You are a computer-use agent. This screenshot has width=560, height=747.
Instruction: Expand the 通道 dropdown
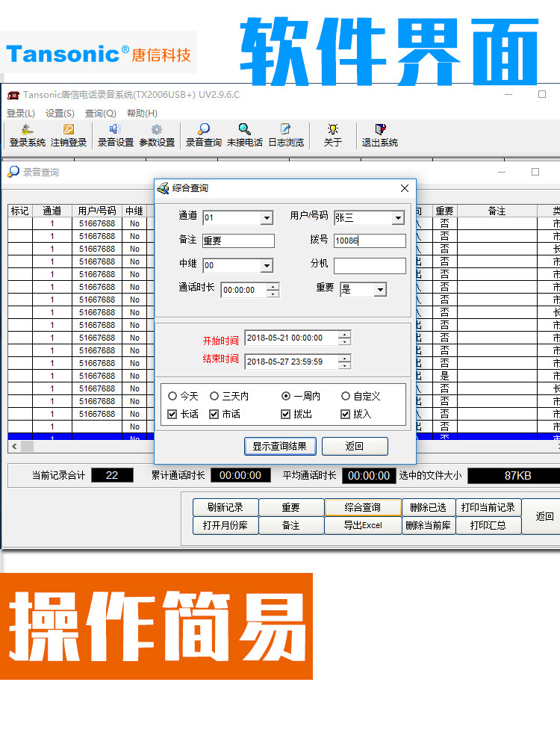267,217
